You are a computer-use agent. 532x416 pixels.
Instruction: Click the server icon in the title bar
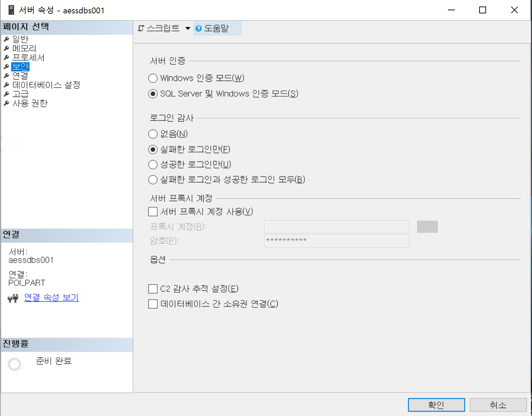click(x=11, y=10)
